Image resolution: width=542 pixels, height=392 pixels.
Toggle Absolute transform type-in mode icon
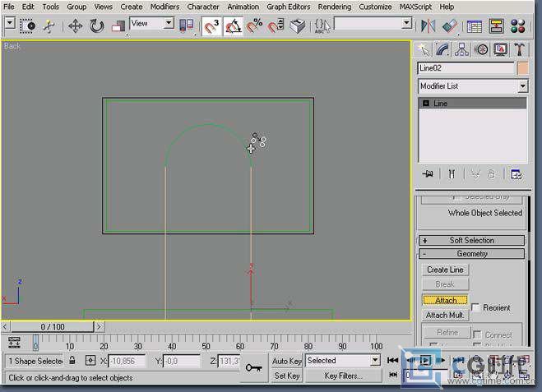point(90,361)
